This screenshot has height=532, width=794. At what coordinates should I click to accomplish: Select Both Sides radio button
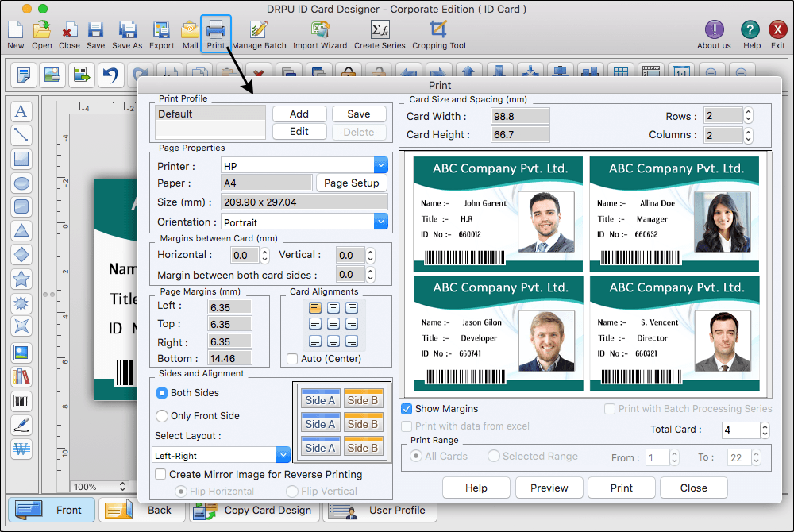click(x=161, y=393)
